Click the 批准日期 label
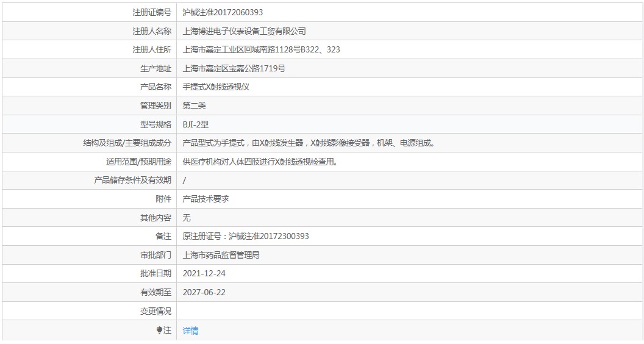This screenshot has width=644, height=344. [156, 274]
